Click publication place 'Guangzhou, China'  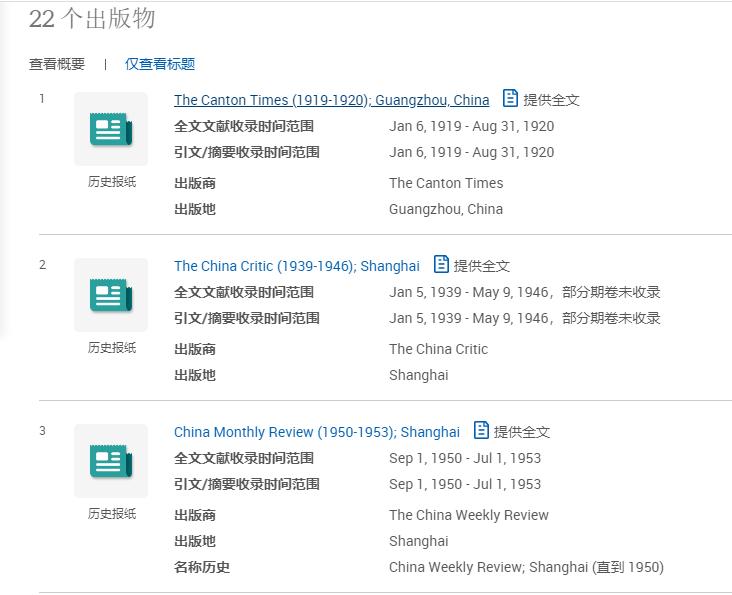click(x=446, y=209)
